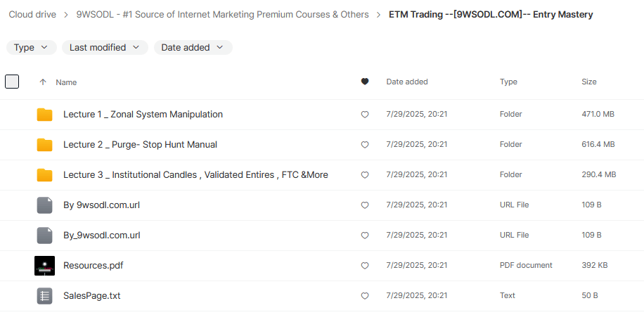
Task: Open the Resources.pdf thumbnail
Action: (44, 266)
